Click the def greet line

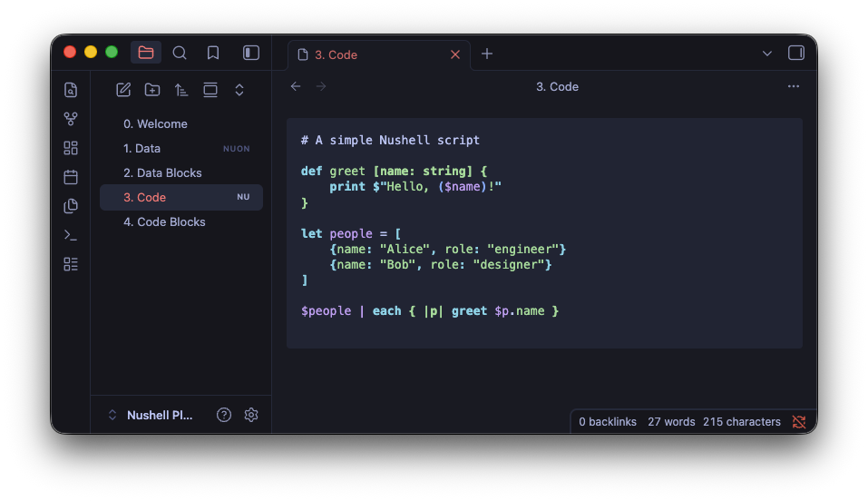394,172
